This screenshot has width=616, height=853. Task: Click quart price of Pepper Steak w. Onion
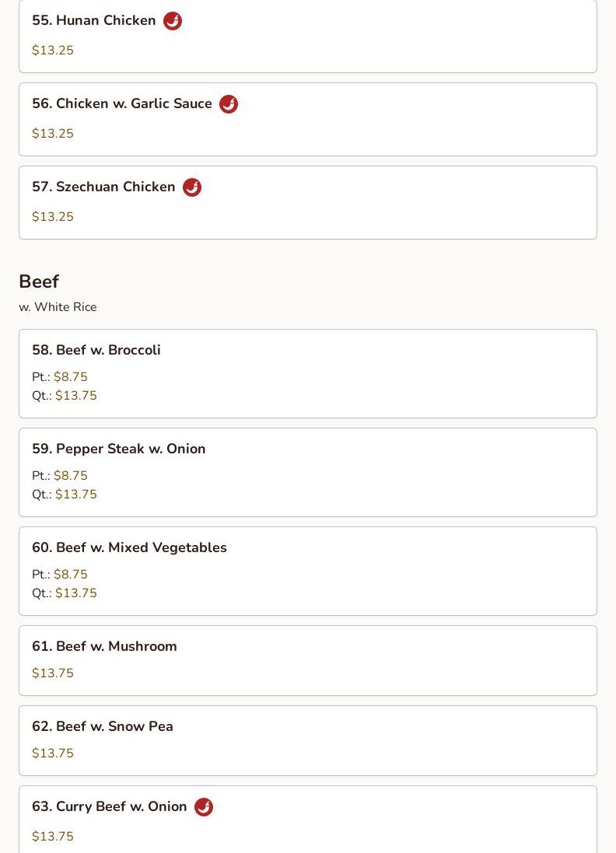76,494
